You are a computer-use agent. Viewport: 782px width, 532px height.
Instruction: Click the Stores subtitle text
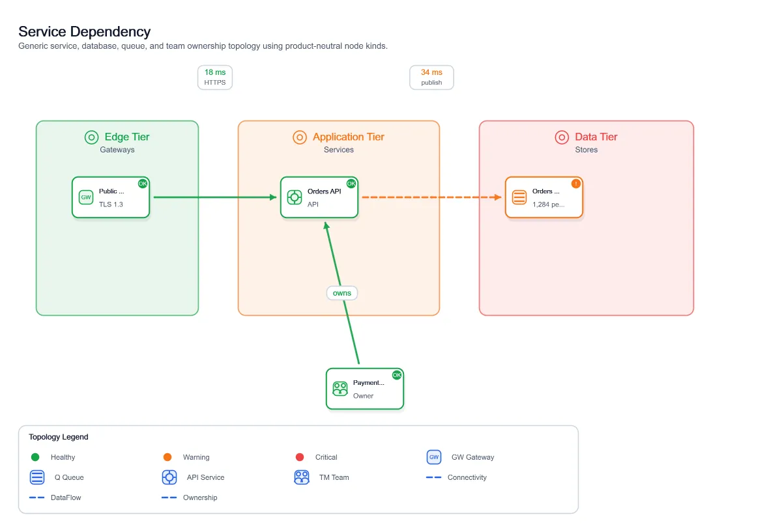pyautogui.click(x=586, y=150)
